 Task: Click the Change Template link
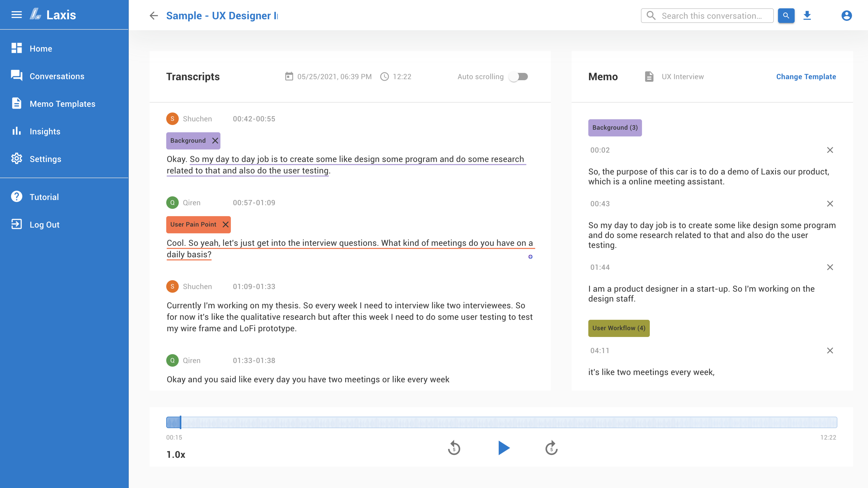[806, 76]
